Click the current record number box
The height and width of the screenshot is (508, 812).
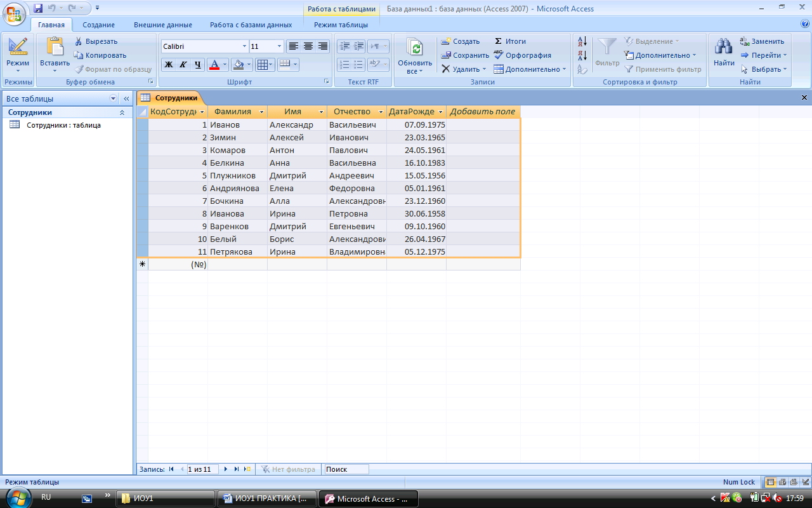click(x=202, y=469)
